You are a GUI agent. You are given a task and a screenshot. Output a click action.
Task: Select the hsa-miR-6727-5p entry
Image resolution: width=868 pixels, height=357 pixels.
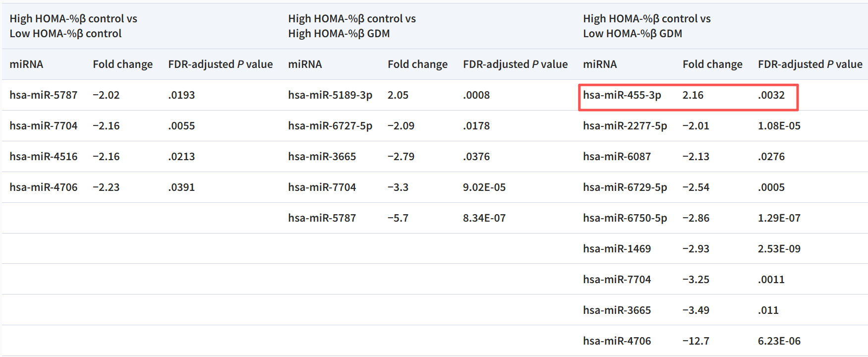click(x=330, y=126)
